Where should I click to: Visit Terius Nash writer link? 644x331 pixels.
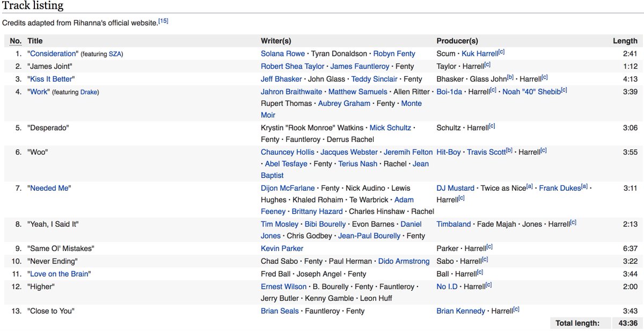[x=358, y=163]
